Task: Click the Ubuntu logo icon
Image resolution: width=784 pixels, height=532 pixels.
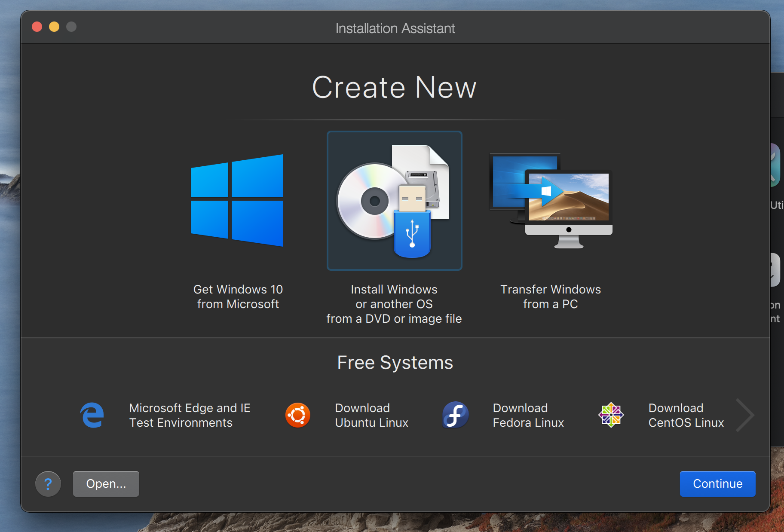Action: pos(298,415)
